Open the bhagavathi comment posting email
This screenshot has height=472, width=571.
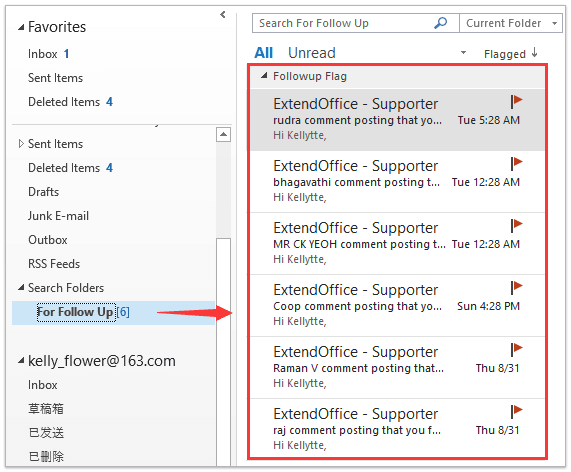coord(397,182)
